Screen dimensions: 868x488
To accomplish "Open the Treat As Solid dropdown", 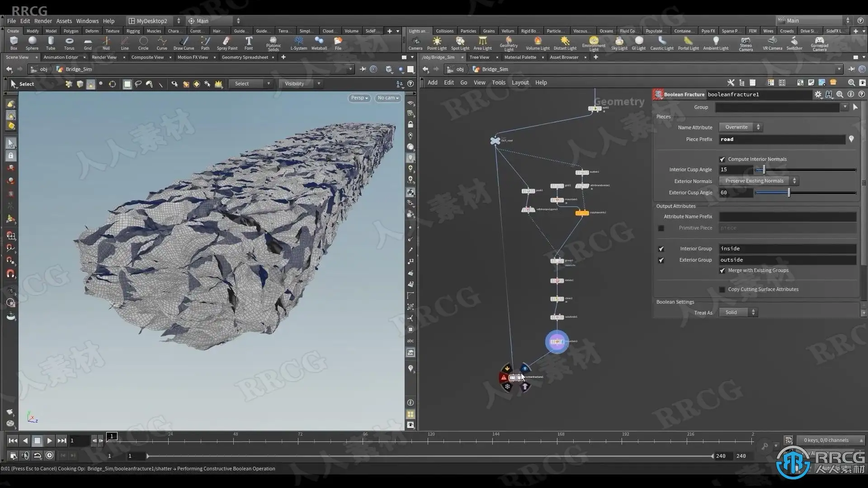I will tap(738, 313).
